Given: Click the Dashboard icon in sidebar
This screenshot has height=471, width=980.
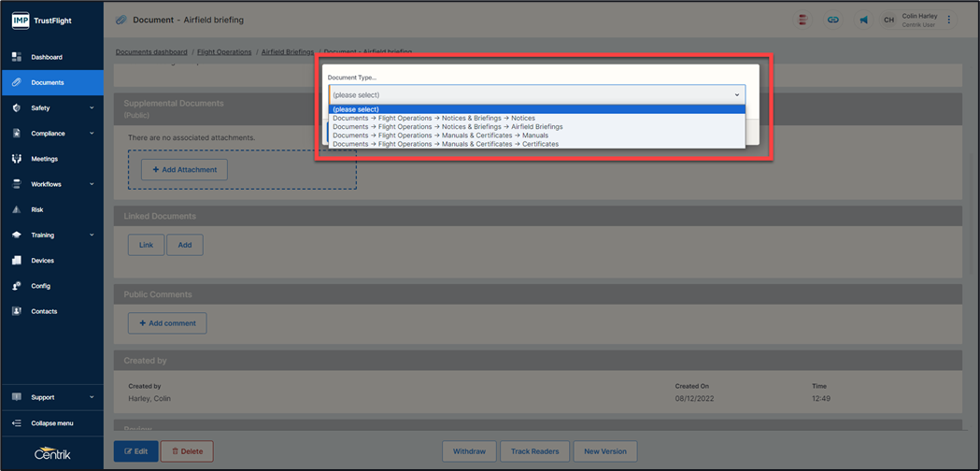Looking at the screenshot, I should point(17,57).
